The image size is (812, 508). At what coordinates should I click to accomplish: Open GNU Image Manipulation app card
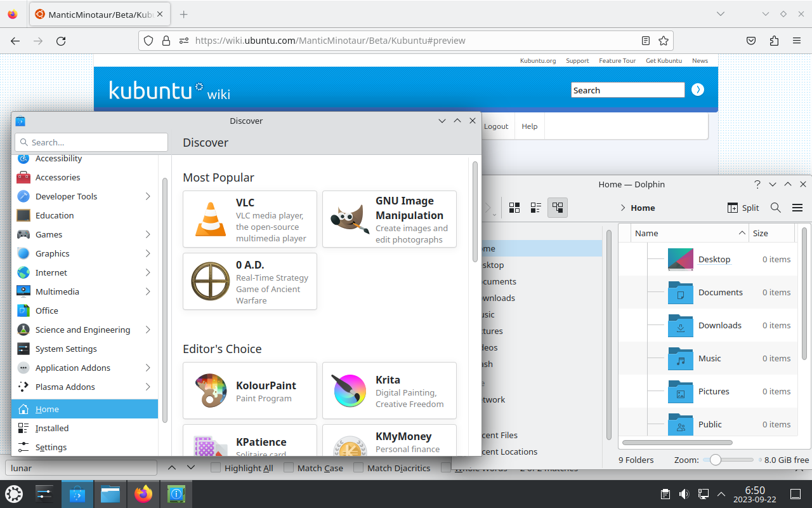tap(390, 219)
